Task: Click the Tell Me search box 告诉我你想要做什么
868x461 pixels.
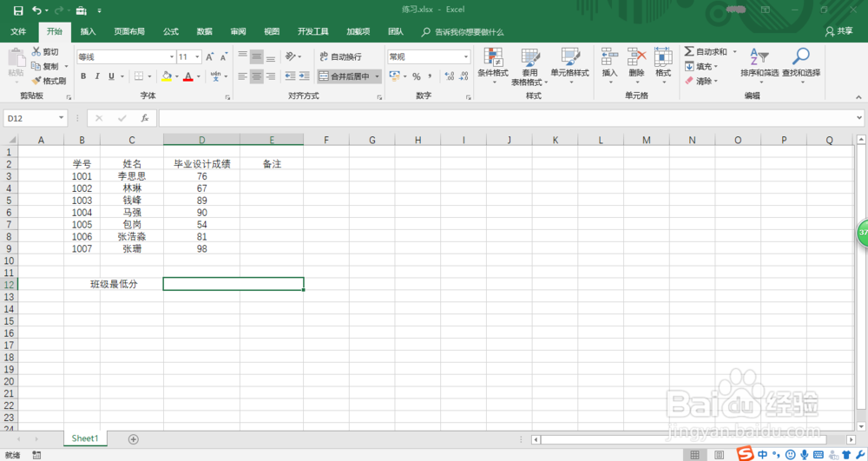Action: pos(463,31)
